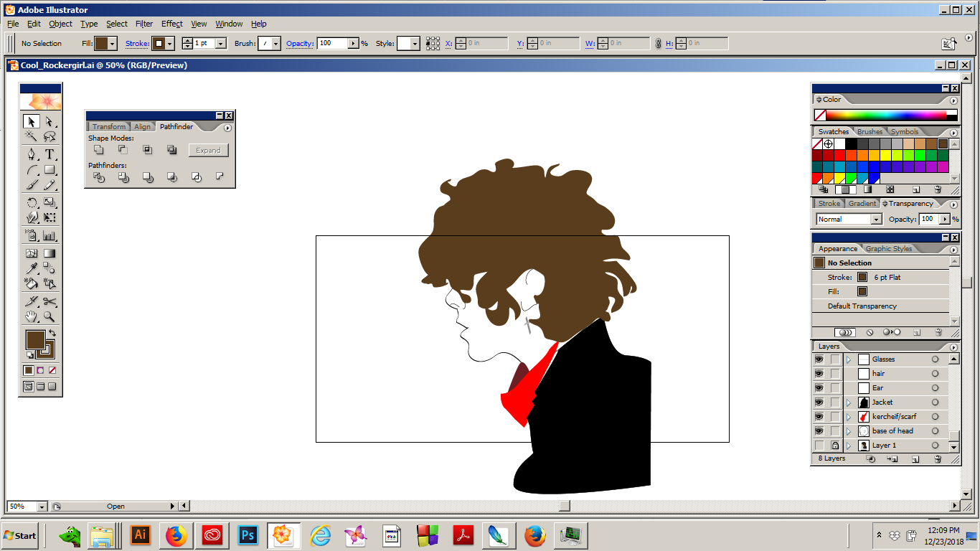
Task: Click the Divide pathfinder icon
Action: click(99, 177)
